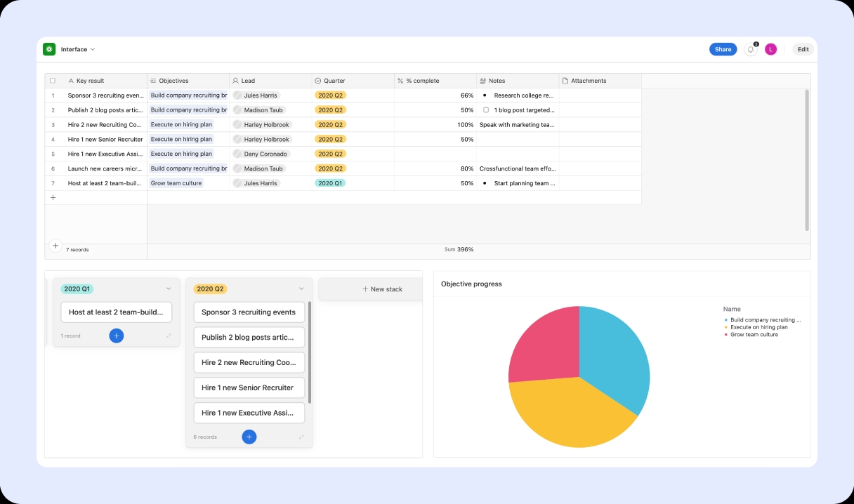Open 'Host at least 2 team-build...' kanban card
Screen dimensions: 854x504
(116, 312)
